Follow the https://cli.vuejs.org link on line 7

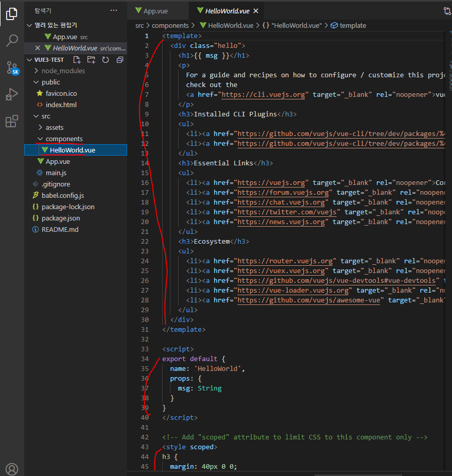pos(263,95)
